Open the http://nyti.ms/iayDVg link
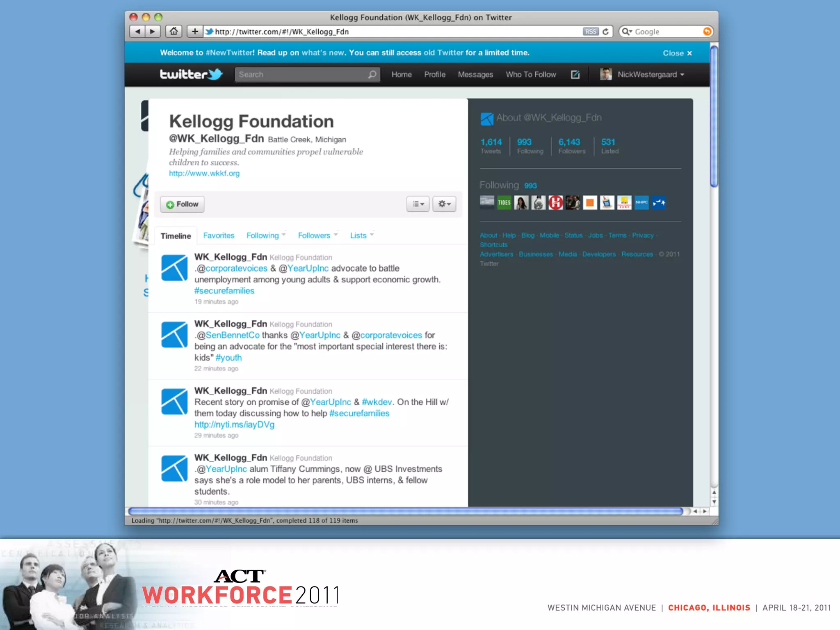The image size is (840, 630). tap(234, 425)
